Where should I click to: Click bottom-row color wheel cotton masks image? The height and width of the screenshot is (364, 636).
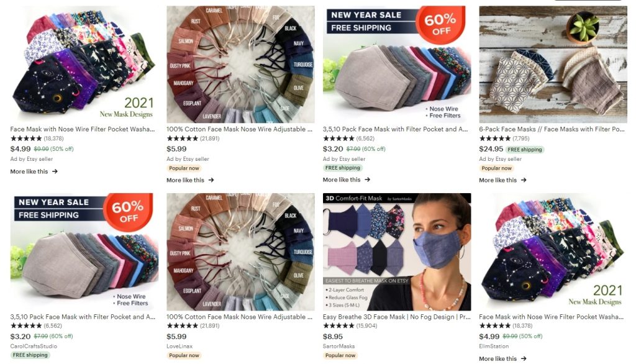coord(240,252)
